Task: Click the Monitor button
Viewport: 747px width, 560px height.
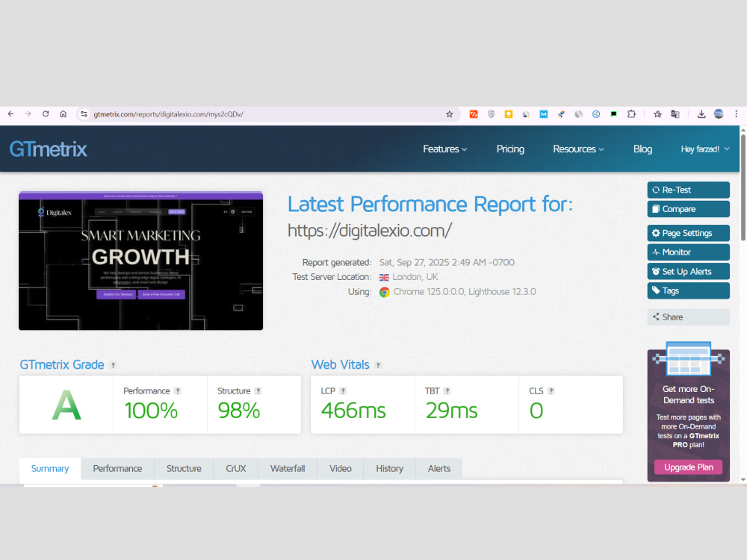Action: click(689, 252)
